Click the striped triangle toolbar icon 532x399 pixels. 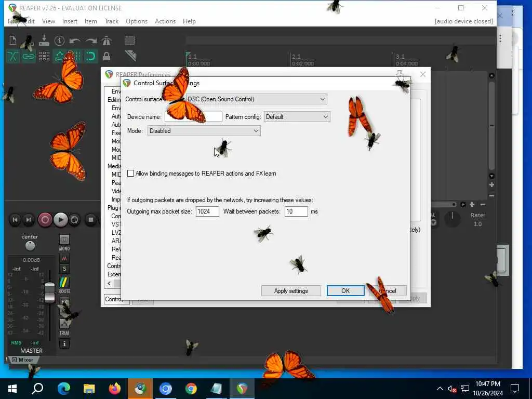[x=130, y=56]
